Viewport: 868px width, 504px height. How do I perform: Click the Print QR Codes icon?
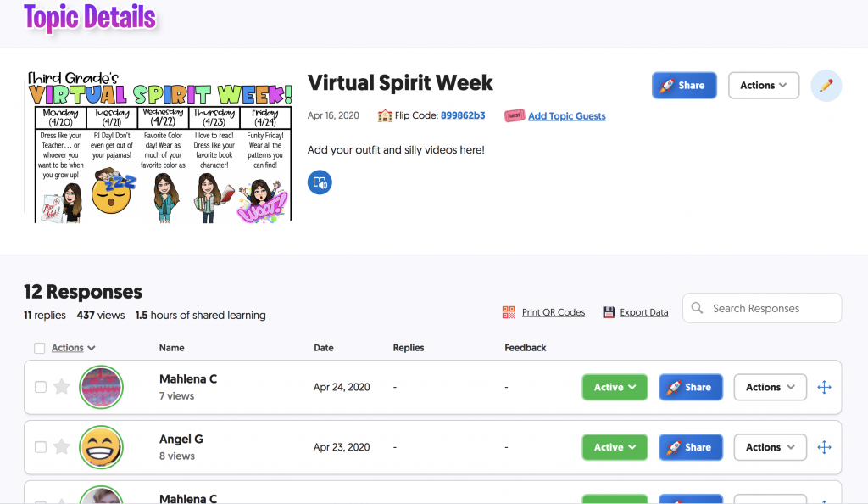click(x=509, y=312)
